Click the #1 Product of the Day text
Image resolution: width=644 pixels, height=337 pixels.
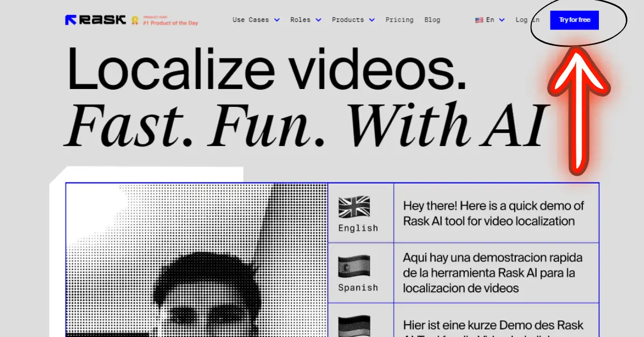170,23
